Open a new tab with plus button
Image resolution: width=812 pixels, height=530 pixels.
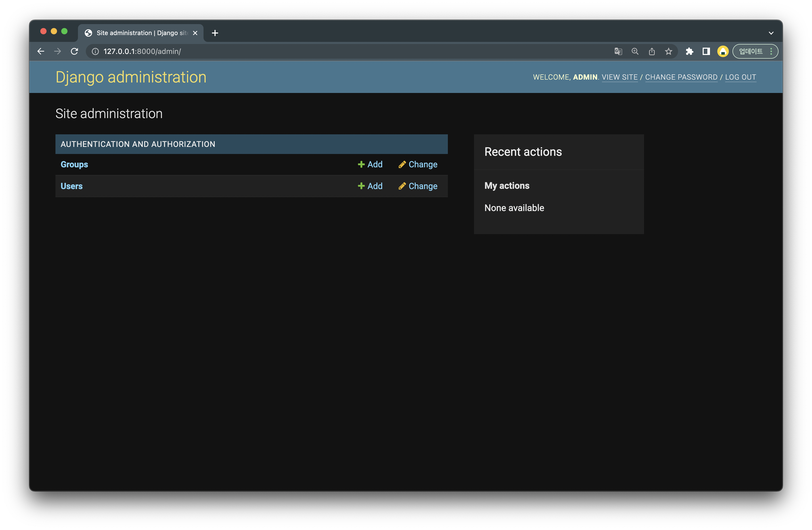[215, 33]
